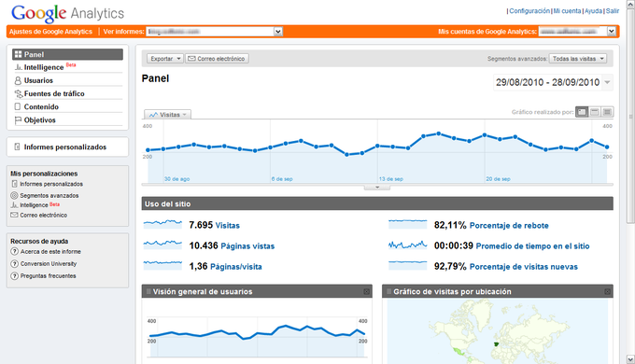Open Promedio de tiempo en el sitio
Image resolution: width=635 pixels, height=364 pixels.
tap(532, 246)
